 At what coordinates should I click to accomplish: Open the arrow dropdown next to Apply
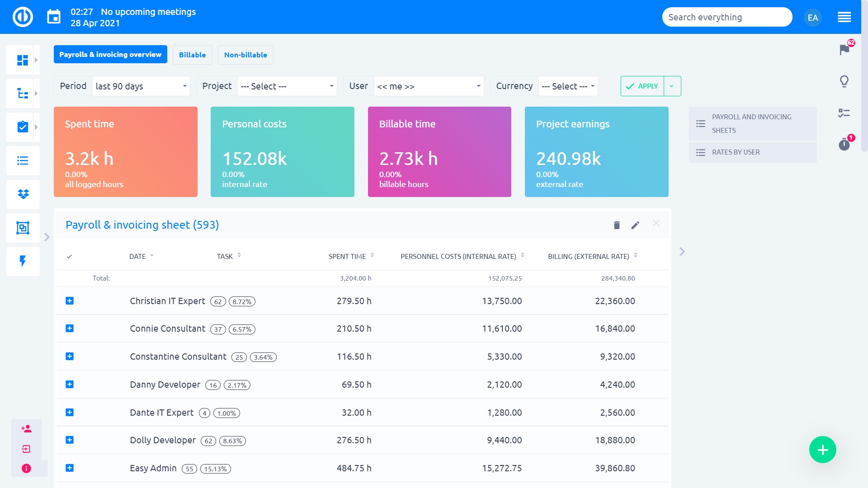click(x=672, y=86)
